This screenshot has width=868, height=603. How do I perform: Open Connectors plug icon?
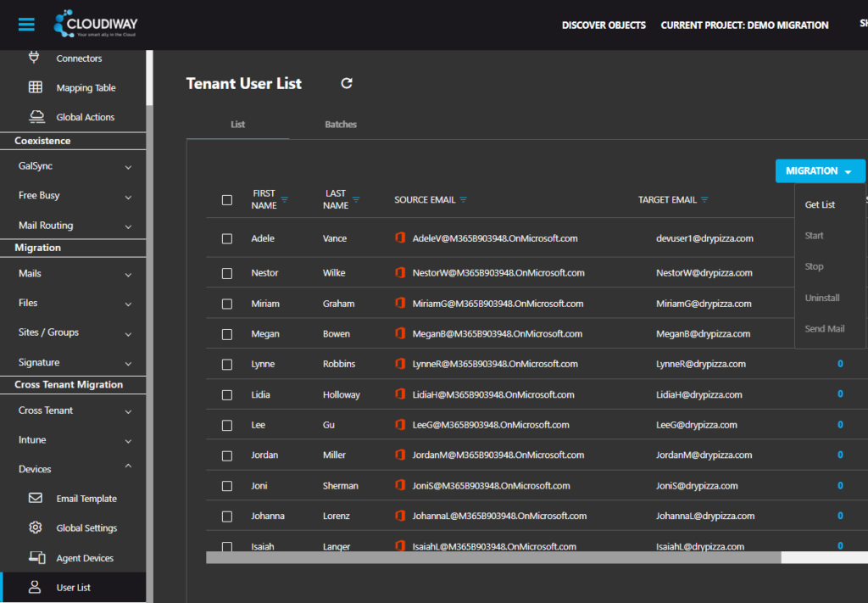[x=34, y=57]
